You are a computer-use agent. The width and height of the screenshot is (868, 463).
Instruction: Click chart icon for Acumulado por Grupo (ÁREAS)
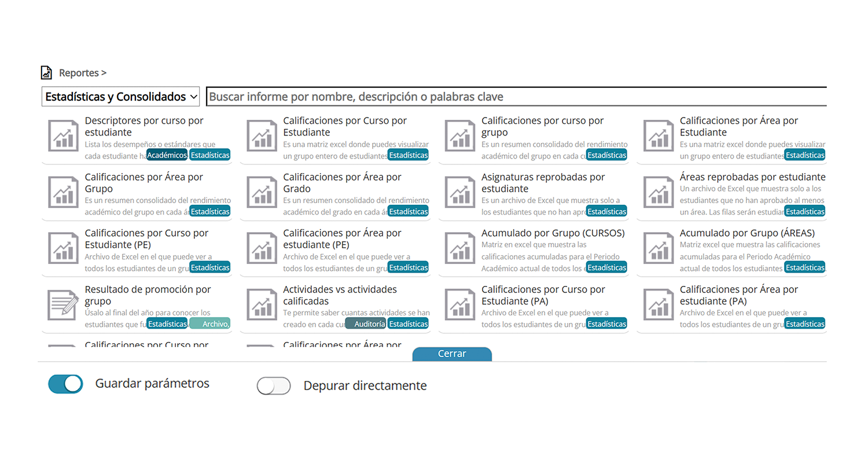[659, 248]
